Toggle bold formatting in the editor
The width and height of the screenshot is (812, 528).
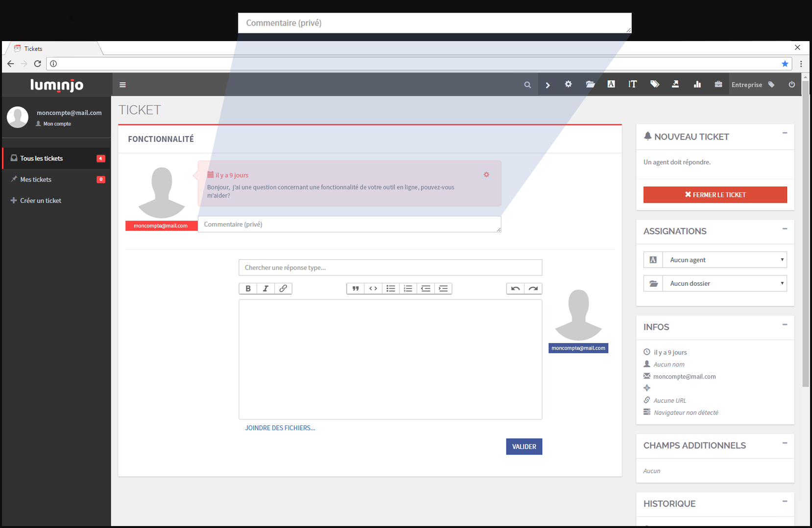(x=248, y=288)
